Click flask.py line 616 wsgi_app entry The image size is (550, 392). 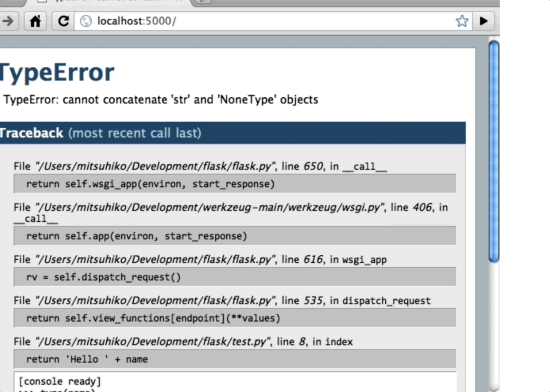click(200, 260)
